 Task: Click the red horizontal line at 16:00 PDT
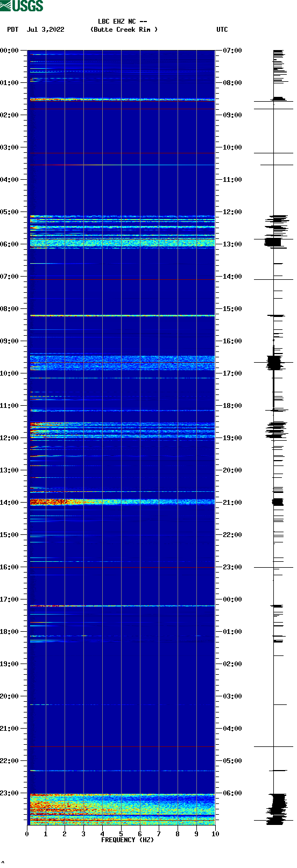click(x=121, y=567)
